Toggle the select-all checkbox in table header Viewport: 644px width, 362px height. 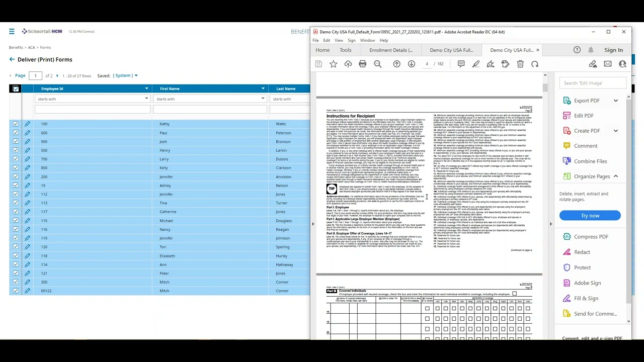[x=16, y=88]
